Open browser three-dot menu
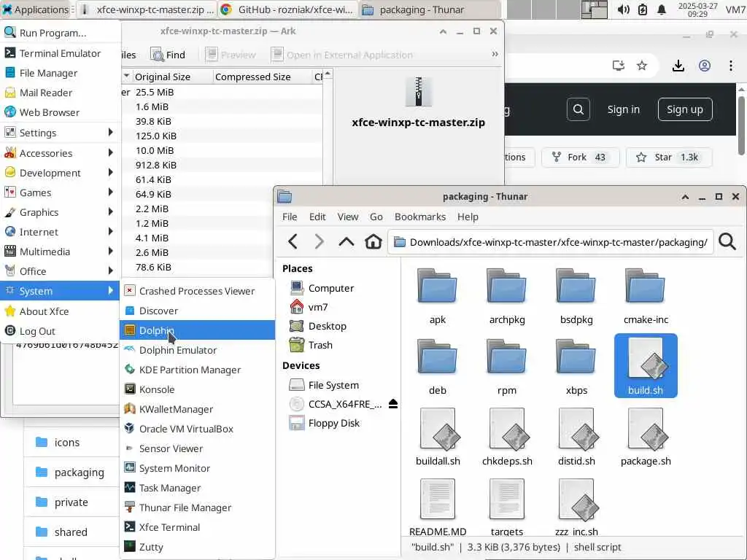The width and height of the screenshot is (747, 560). coord(731,66)
